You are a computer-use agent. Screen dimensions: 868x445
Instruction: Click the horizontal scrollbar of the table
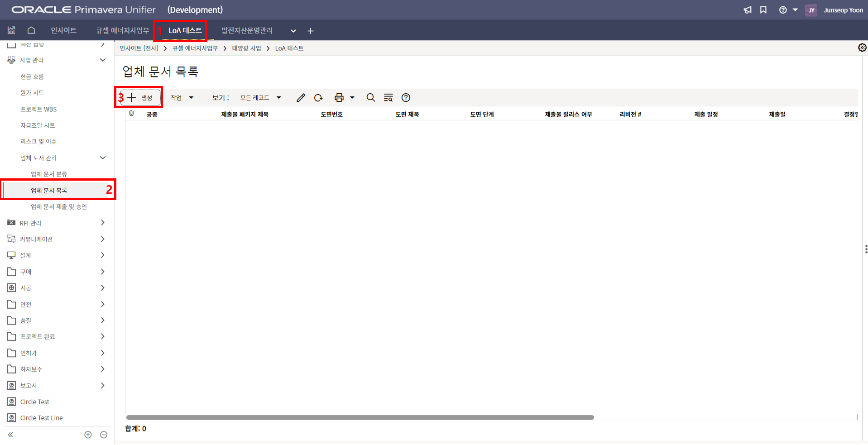coord(360,417)
